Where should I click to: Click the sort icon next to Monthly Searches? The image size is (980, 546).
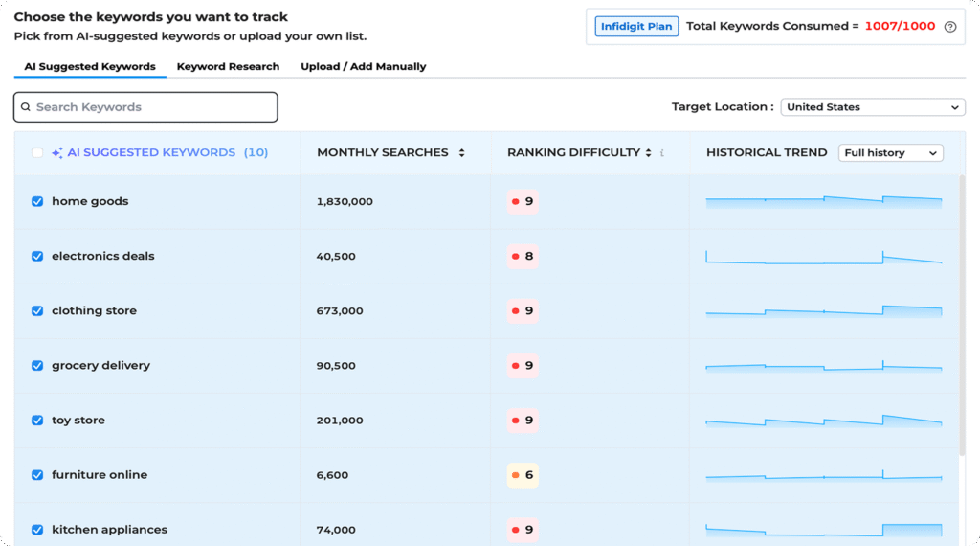462,153
